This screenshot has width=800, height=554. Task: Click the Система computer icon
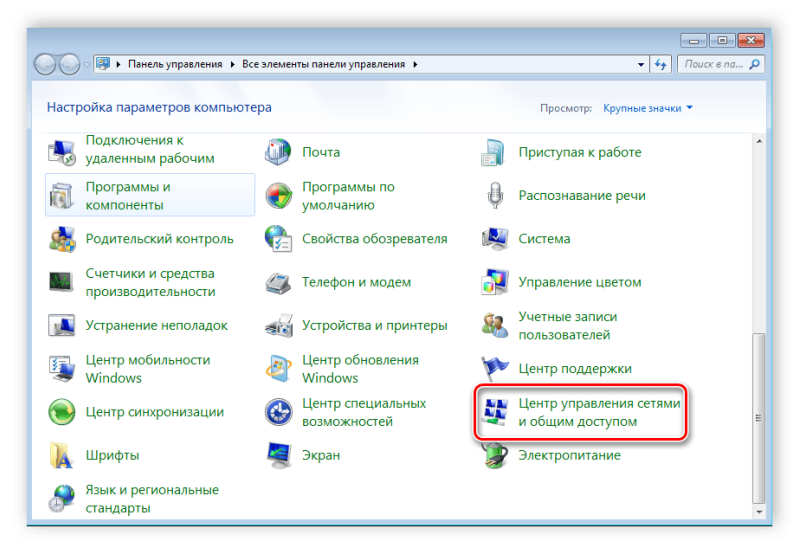495,239
